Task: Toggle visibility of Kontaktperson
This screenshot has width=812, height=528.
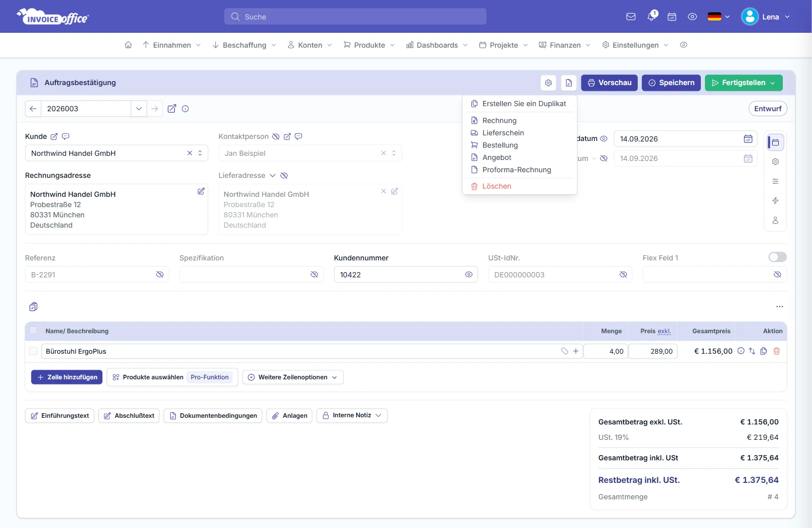Action: (276, 136)
